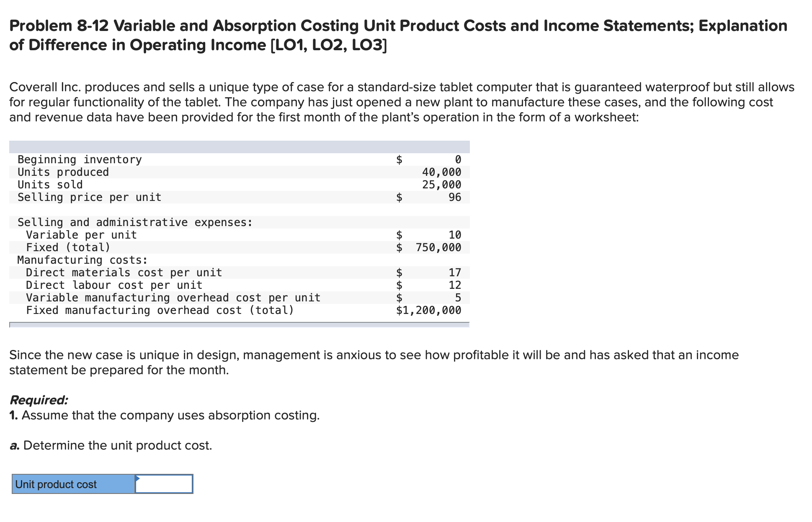
Task: Click the Fixed manufacturing overhead total $1,200,000
Action: click(x=428, y=310)
